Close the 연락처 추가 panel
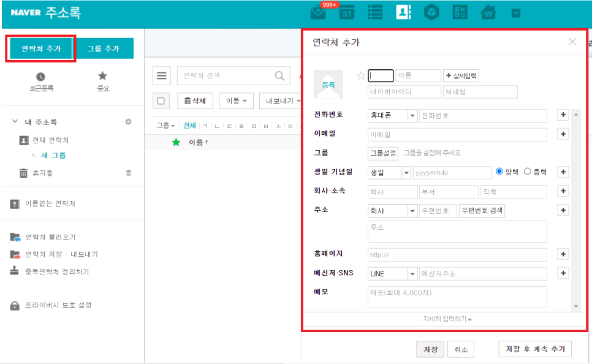 (x=572, y=42)
